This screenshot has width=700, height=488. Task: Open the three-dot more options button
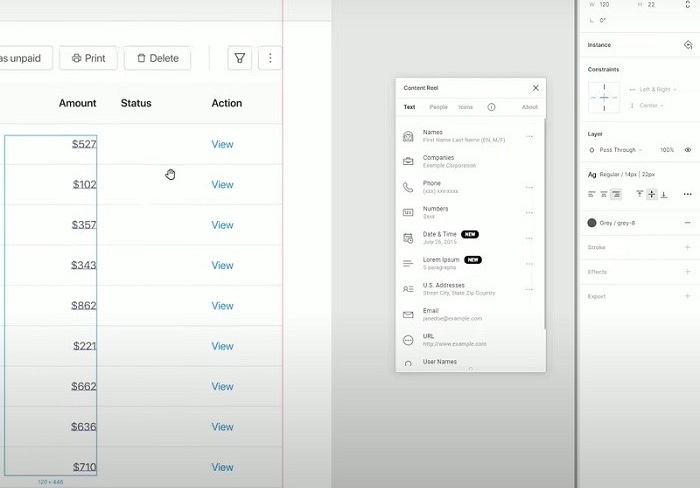click(x=270, y=58)
